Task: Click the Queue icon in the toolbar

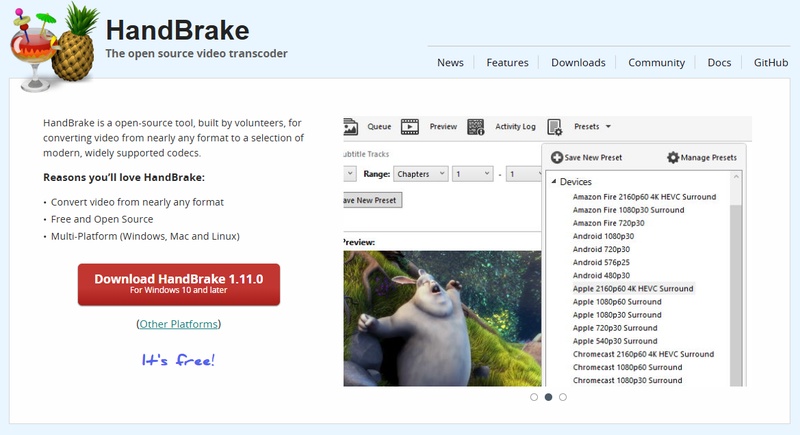Action: tap(350, 127)
